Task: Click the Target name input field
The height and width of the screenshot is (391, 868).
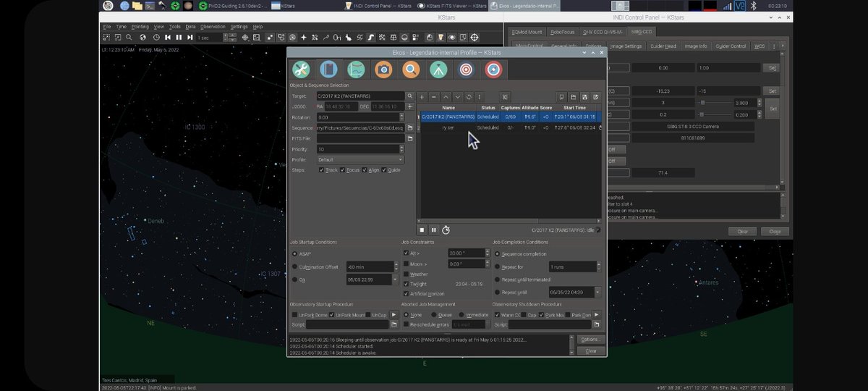Action: click(x=360, y=96)
